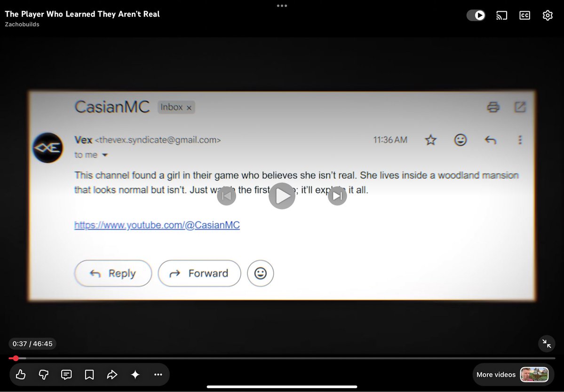
Task: Save video with bookmark icon
Action: point(89,375)
